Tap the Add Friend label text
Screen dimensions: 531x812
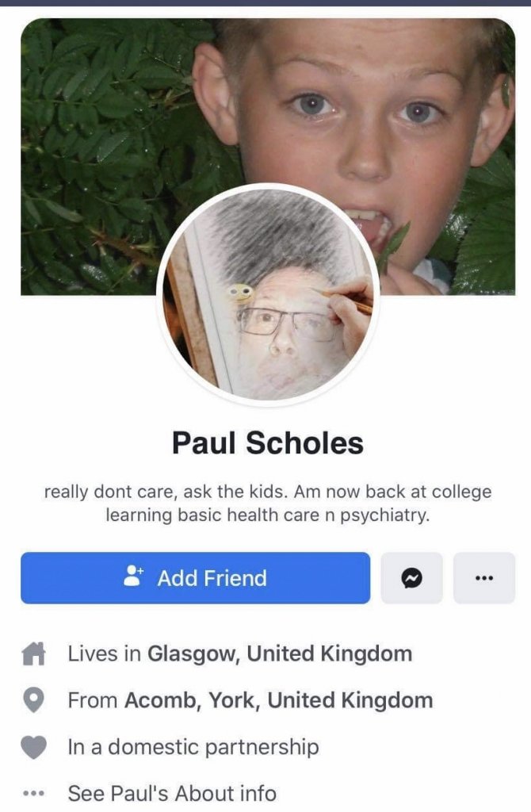click(x=212, y=578)
